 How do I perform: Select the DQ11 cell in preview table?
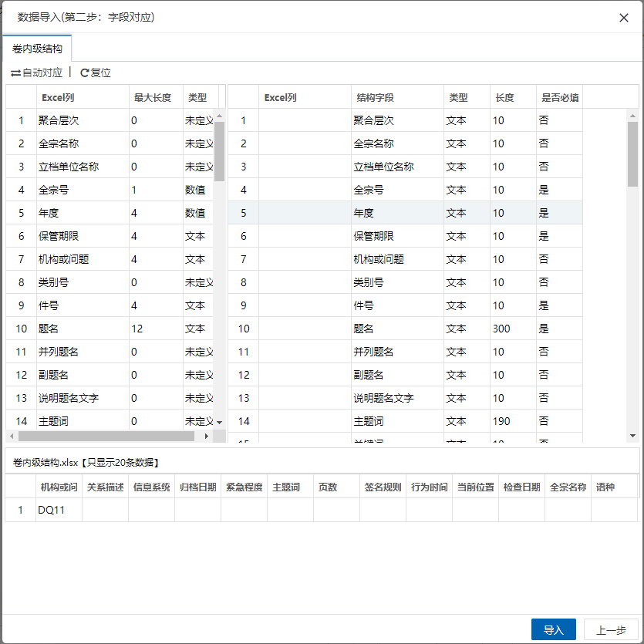click(59, 510)
